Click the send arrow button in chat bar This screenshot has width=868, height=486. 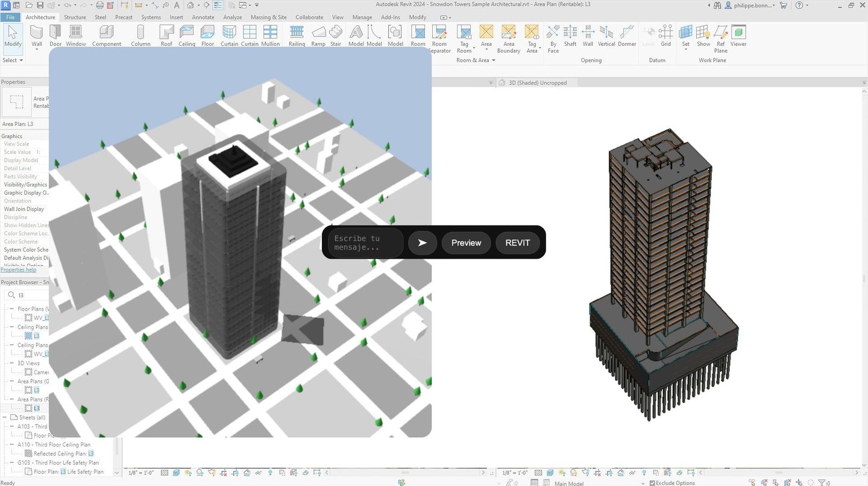coord(423,242)
